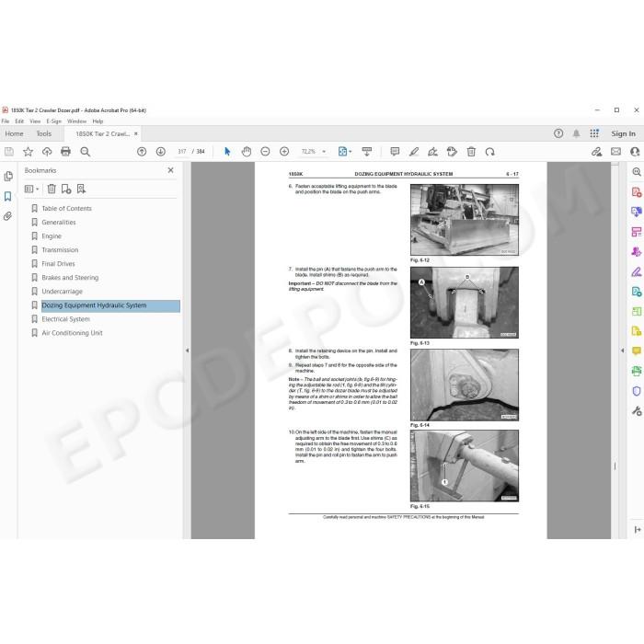Screen dimensions: 644x644
Task: Click the Print file icon
Action: pyautogui.click(x=65, y=152)
